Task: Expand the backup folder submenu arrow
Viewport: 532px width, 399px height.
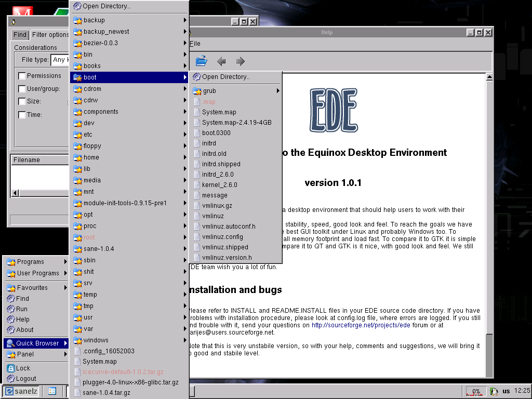Action: coord(185,20)
